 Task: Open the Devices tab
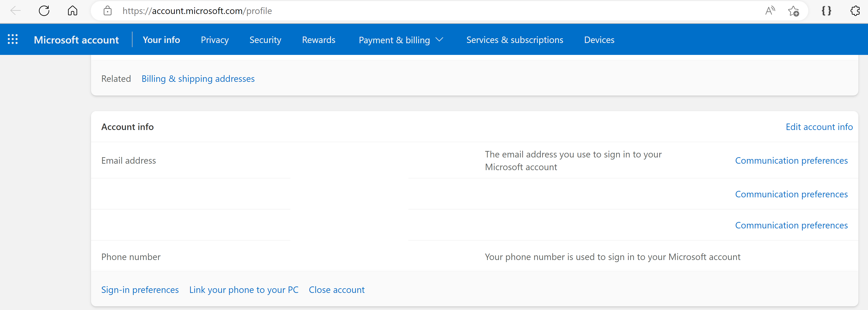tap(599, 40)
